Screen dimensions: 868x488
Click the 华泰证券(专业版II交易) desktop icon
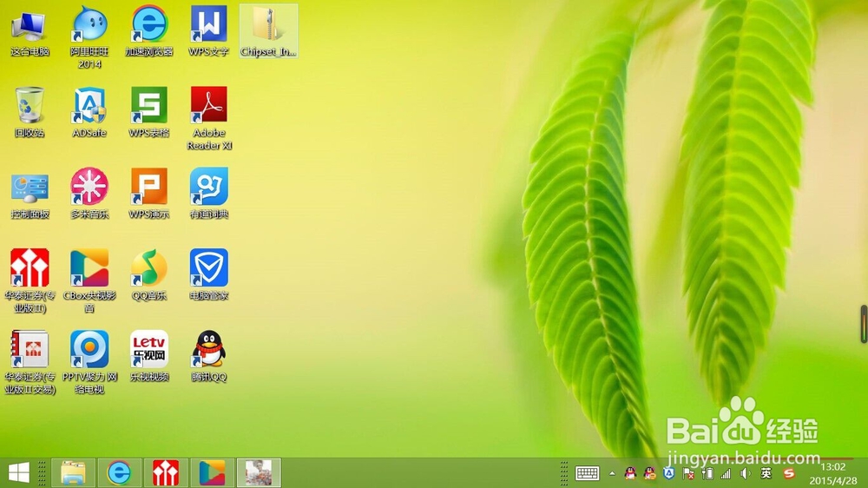(30, 362)
